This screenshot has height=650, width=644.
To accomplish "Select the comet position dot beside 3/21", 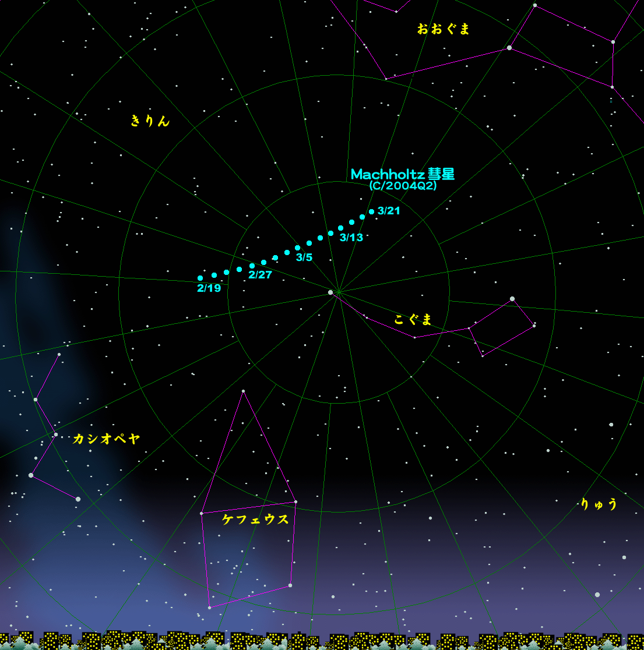I will 372,212.
